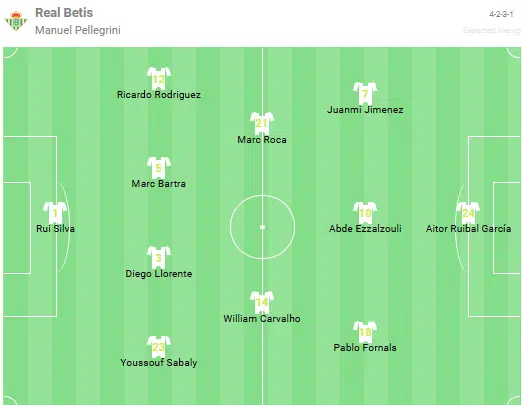
Task: Open the Juanmi Jimenez name label
Action: coord(365,110)
